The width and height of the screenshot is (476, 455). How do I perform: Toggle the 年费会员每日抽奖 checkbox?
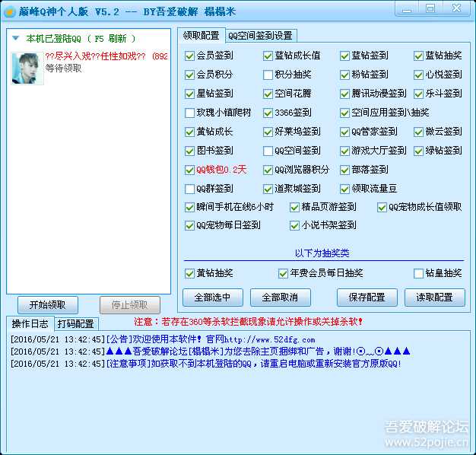click(283, 273)
